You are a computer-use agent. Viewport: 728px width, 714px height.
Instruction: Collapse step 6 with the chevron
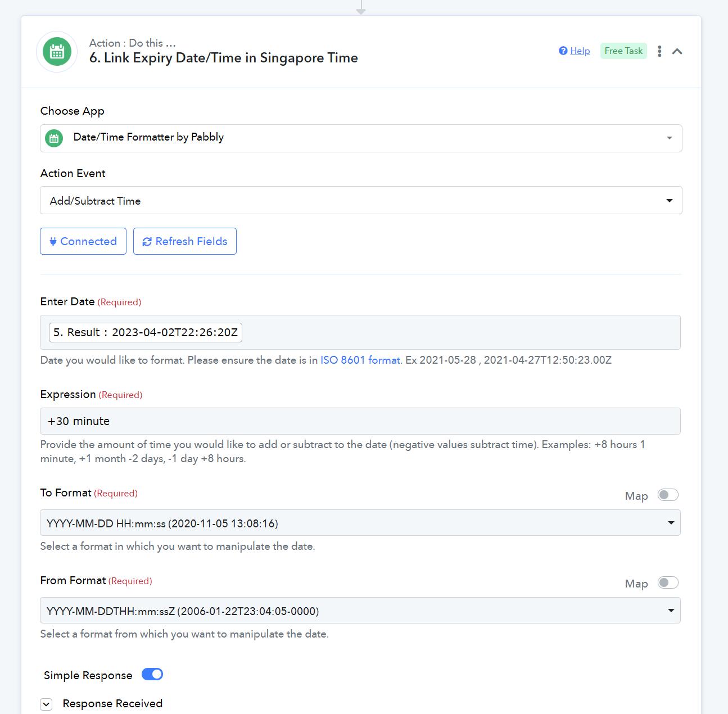(x=677, y=51)
